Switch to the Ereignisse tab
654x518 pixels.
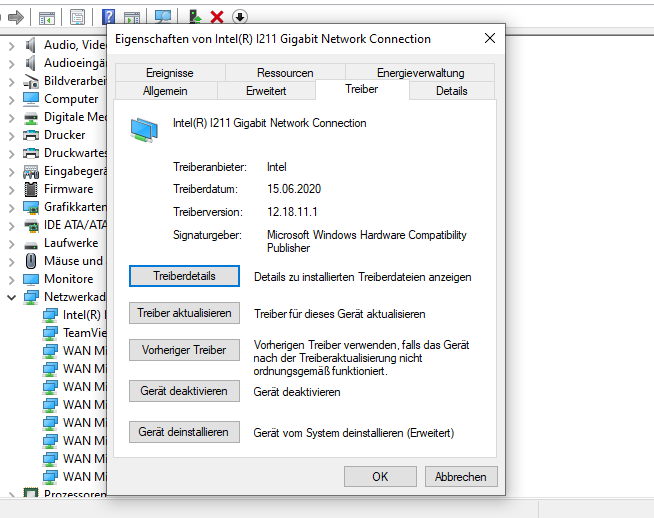[170, 73]
